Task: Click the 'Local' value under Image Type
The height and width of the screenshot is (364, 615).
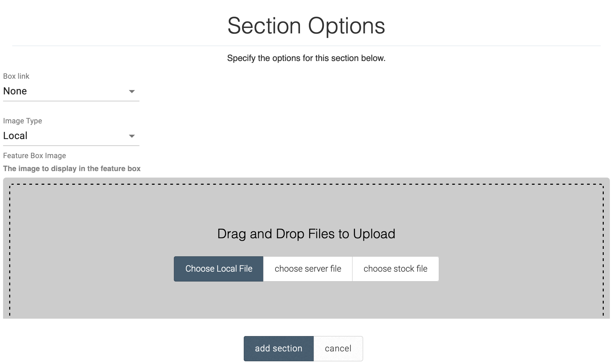Action: click(x=15, y=136)
